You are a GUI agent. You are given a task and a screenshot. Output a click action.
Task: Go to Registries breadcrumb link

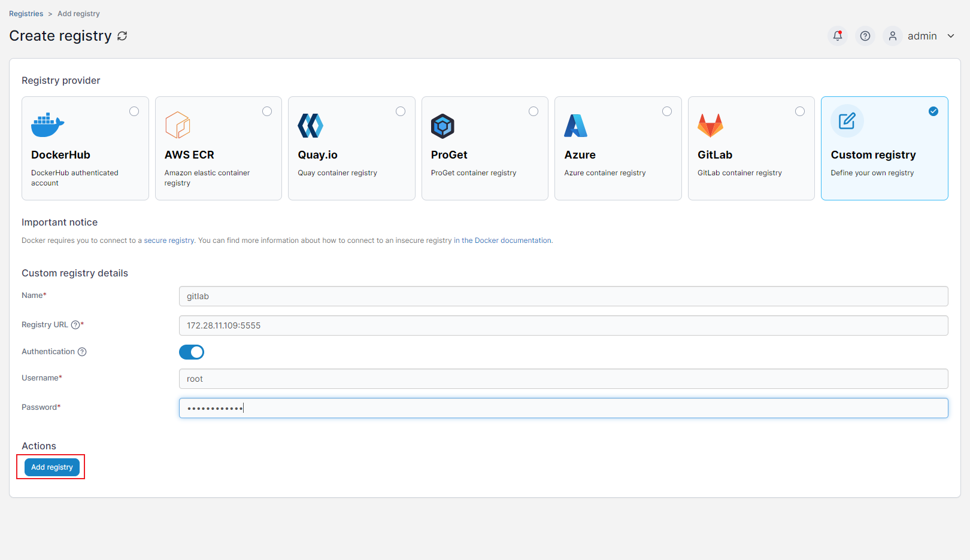coord(26,14)
